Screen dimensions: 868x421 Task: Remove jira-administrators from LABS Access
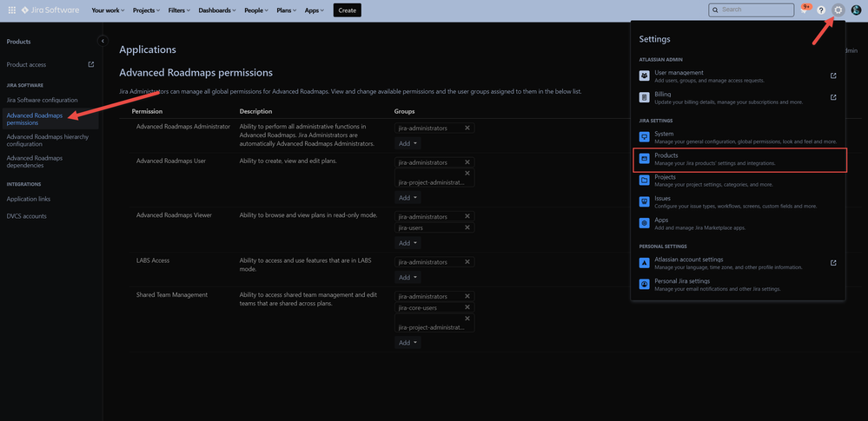[467, 261]
